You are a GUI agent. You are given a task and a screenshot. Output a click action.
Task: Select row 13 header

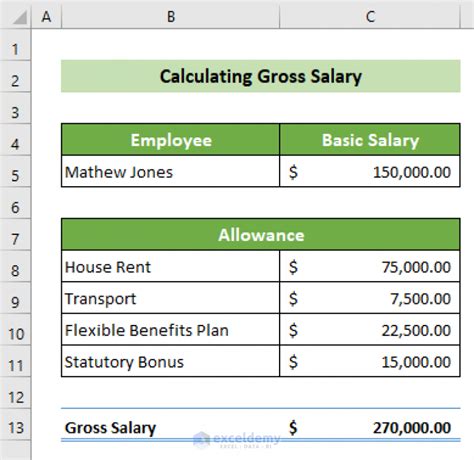(15, 425)
